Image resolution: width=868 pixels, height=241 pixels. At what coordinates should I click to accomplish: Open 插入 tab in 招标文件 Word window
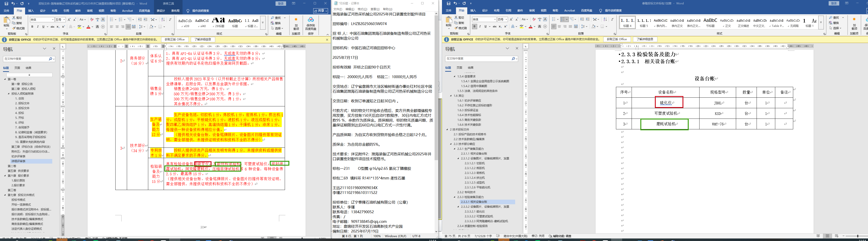point(31,11)
